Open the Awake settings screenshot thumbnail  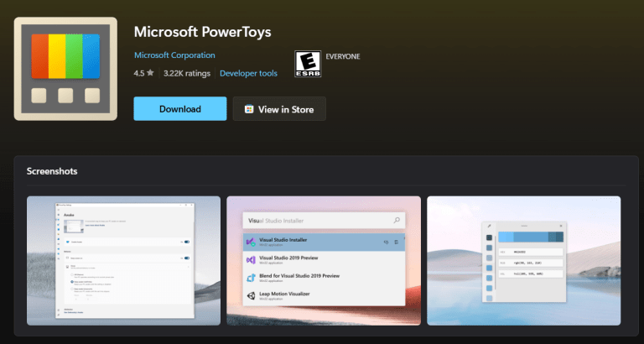[x=123, y=261]
